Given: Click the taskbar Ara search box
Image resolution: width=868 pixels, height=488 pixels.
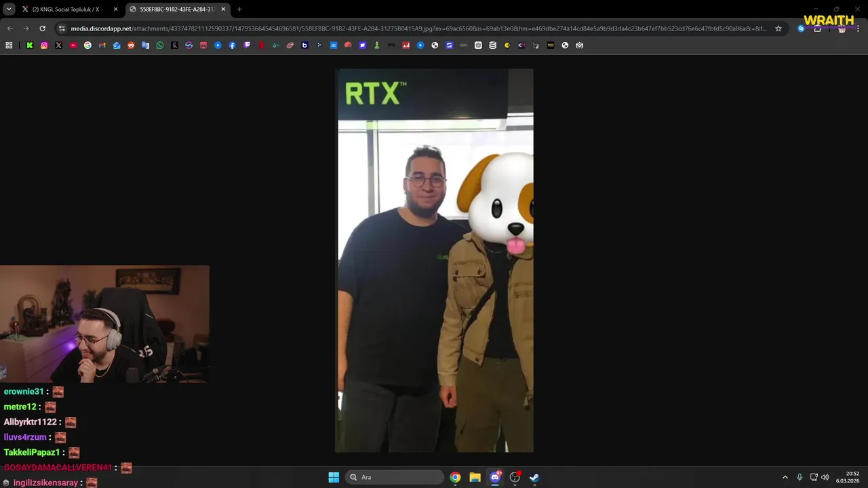Looking at the screenshot, I should click(x=395, y=477).
